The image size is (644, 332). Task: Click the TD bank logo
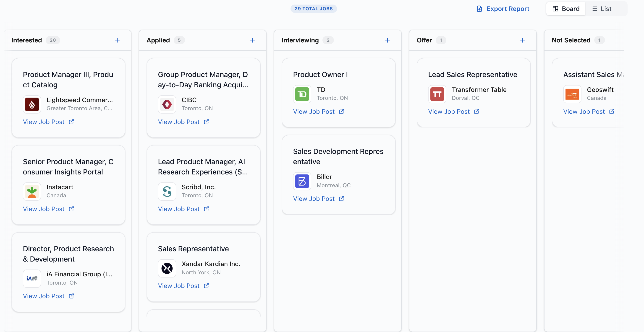[302, 94]
